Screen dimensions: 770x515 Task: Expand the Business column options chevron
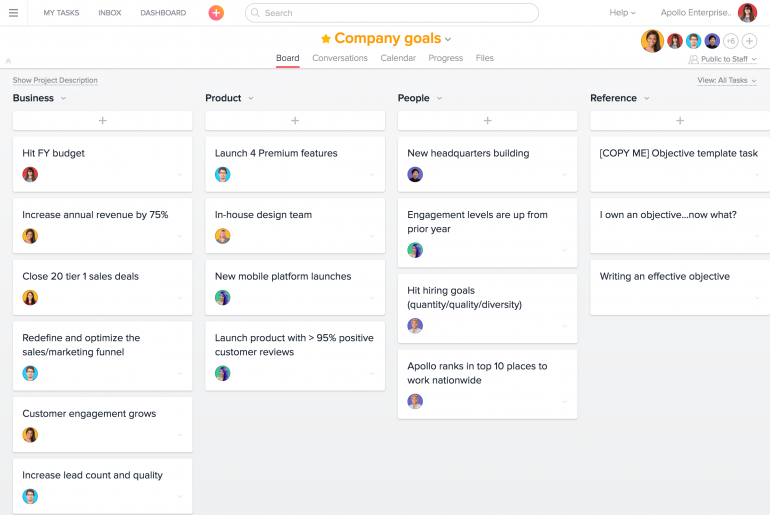coord(63,98)
